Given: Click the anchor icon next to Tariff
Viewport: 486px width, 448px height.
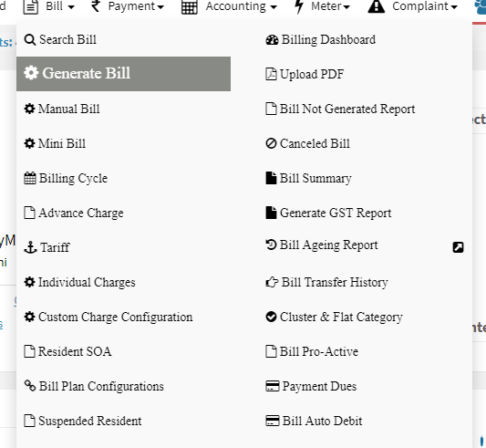Looking at the screenshot, I should click(30, 247).
